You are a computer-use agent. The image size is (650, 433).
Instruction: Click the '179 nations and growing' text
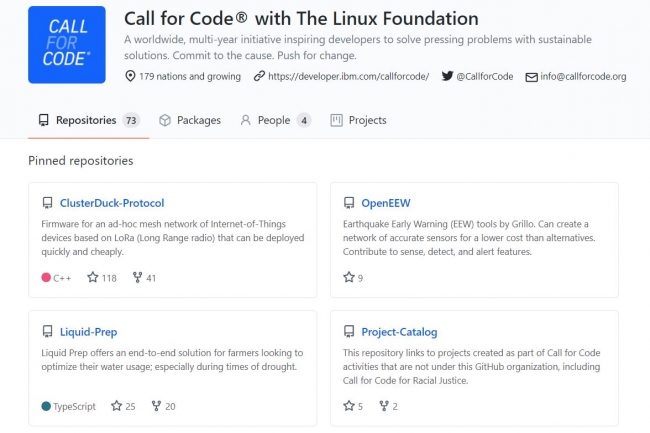(x=190, y=76)
